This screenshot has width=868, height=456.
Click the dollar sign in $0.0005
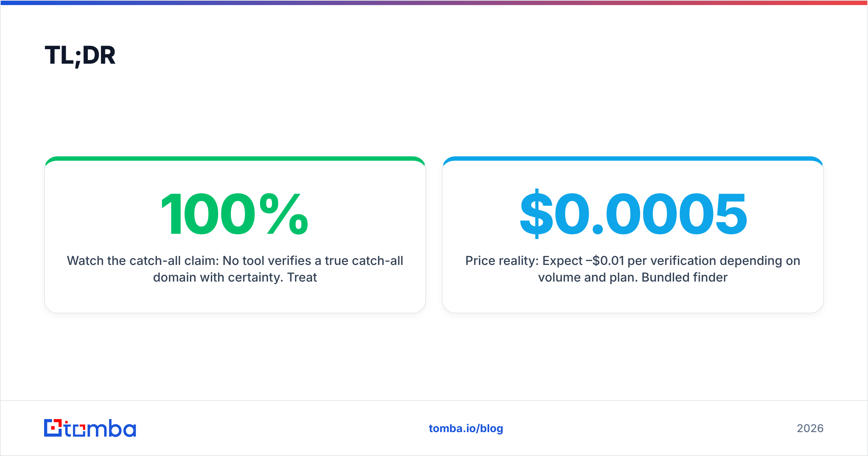click(536, 214)
